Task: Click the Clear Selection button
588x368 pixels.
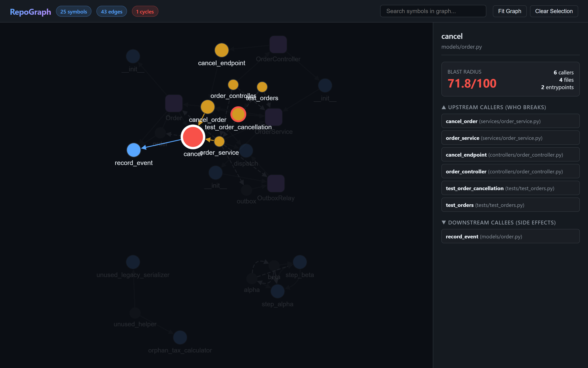Action: point(554,11)
